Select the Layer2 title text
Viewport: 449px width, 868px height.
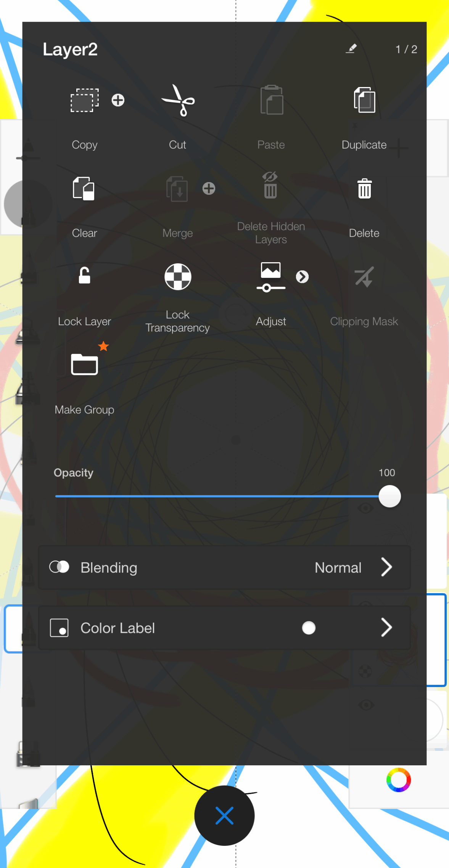tap(70, 49)
